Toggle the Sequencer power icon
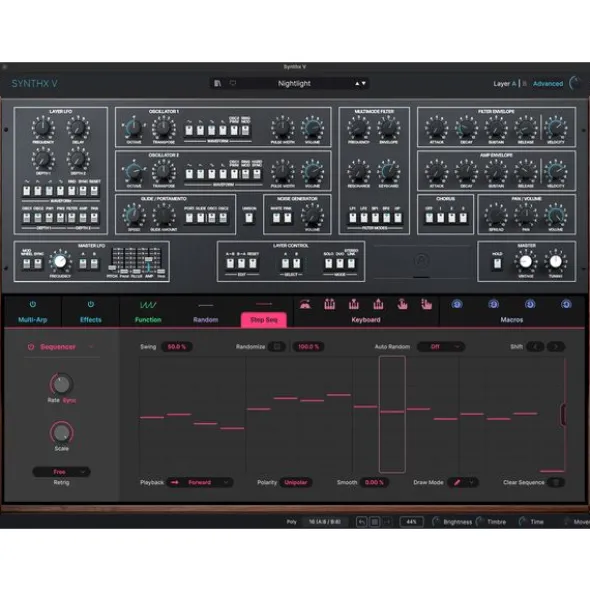 (31, 347)
